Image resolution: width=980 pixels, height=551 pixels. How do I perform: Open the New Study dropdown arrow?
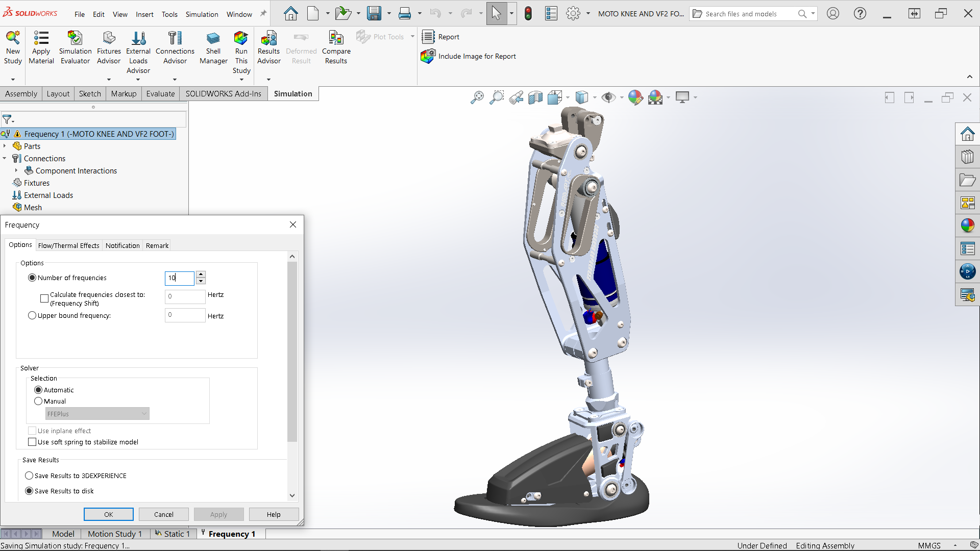pos(13,80)
